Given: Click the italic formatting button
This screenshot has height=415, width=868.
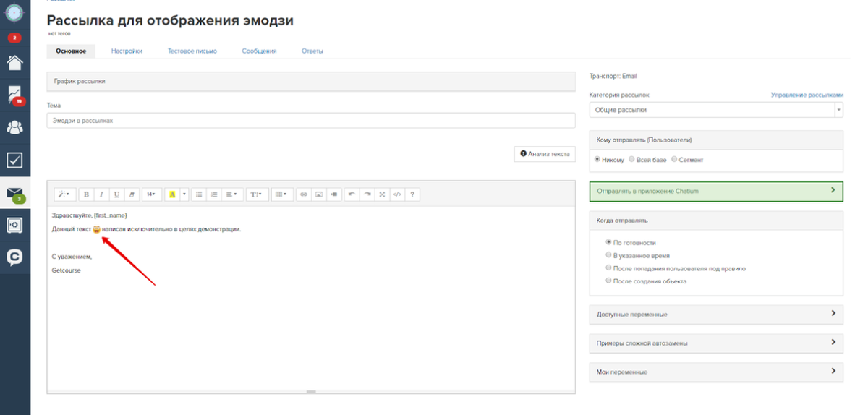Looking at the screenshot, I should (x=101, y=194).
